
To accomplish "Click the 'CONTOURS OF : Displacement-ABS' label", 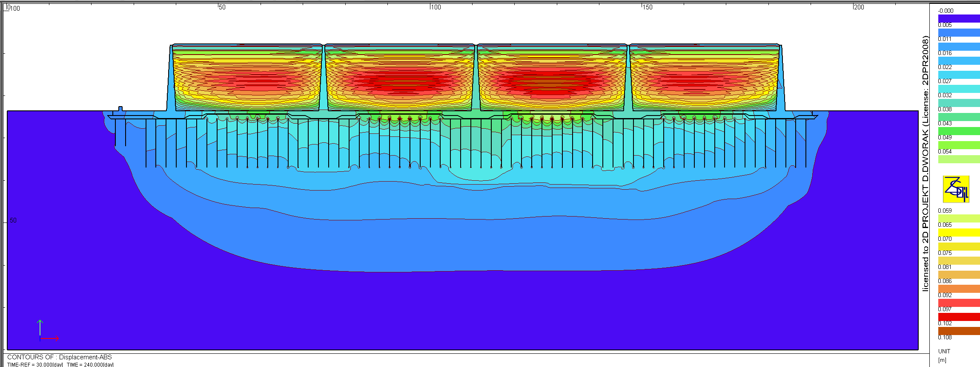I will point(60,357).
